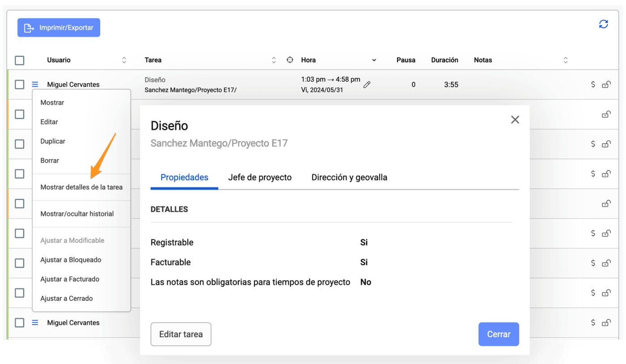Screen dimensions: 626x364
Task: Click the gray Diseño task label in table
Action: (x=155, y=80)
